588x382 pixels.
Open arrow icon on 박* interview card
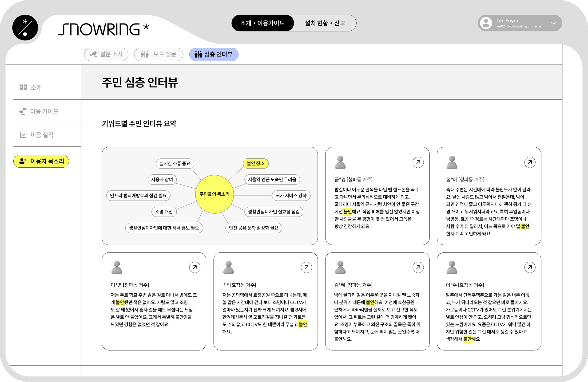(306, 267)
